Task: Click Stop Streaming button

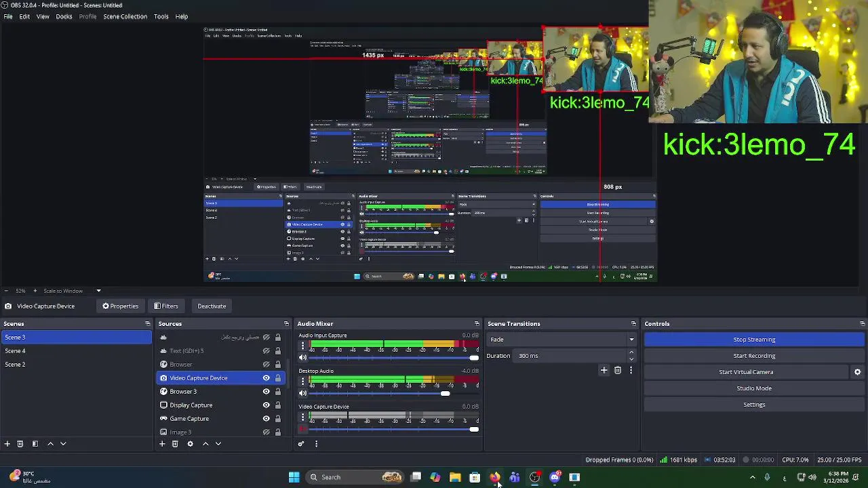Action: tap(754, 340)
